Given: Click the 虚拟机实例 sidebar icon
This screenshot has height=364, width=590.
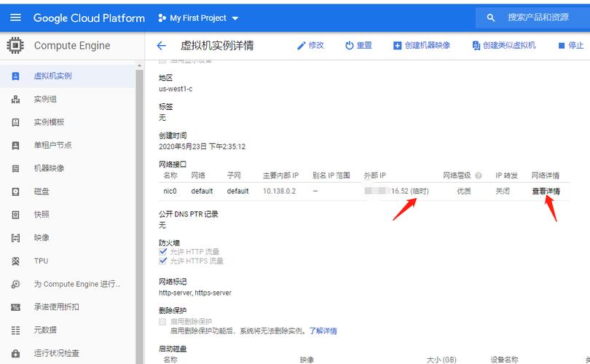Looking at the screenshot, I should pos(15,76).
